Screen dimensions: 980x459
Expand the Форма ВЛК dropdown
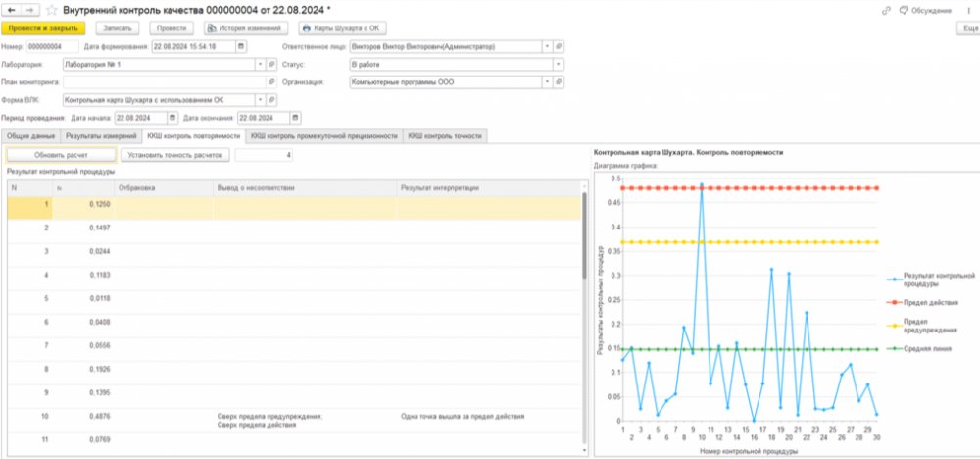tap(261, 99)
